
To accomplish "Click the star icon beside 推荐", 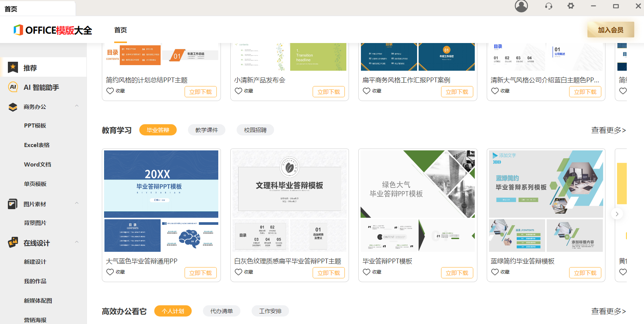I will point(13,67).
